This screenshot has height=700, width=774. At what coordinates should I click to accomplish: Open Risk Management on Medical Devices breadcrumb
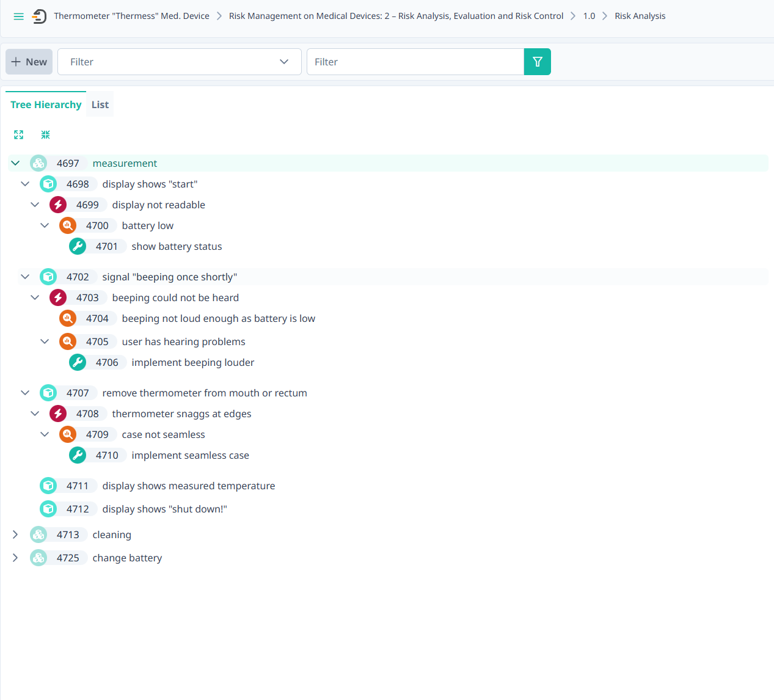point(396,16)
